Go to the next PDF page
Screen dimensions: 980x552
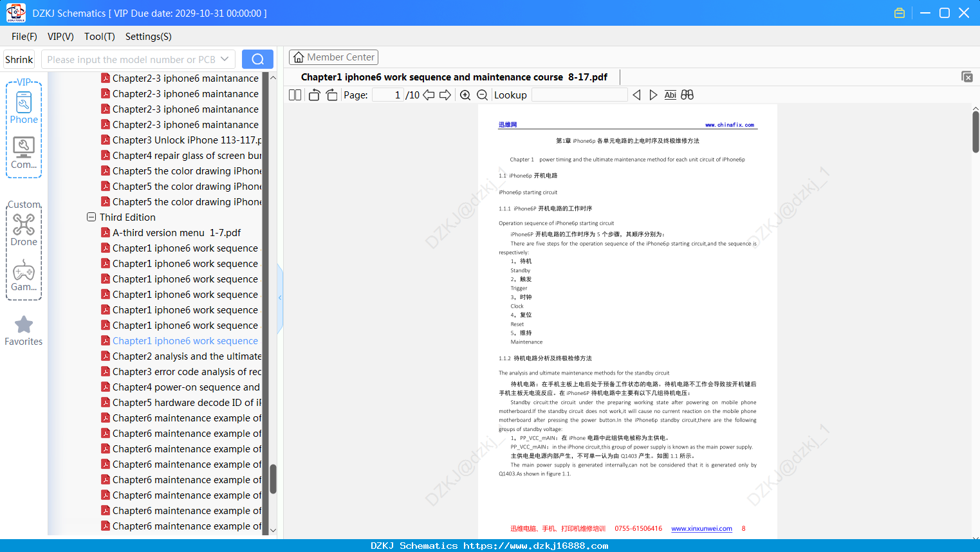pos(445,95)
